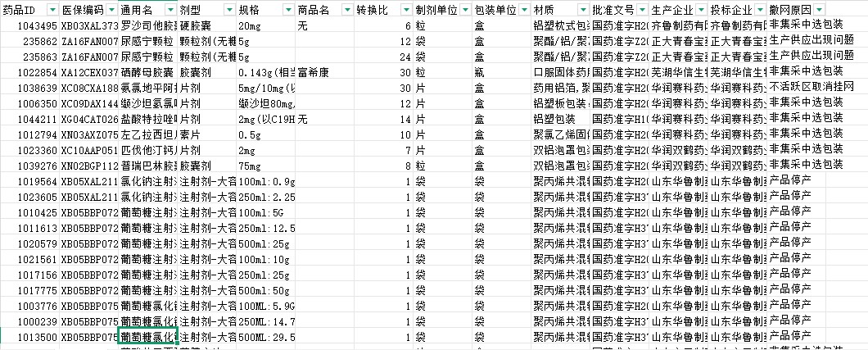Open the 医保编码 filter arrow
This screenshot has height=350, width=868.
tap(111, 10)
